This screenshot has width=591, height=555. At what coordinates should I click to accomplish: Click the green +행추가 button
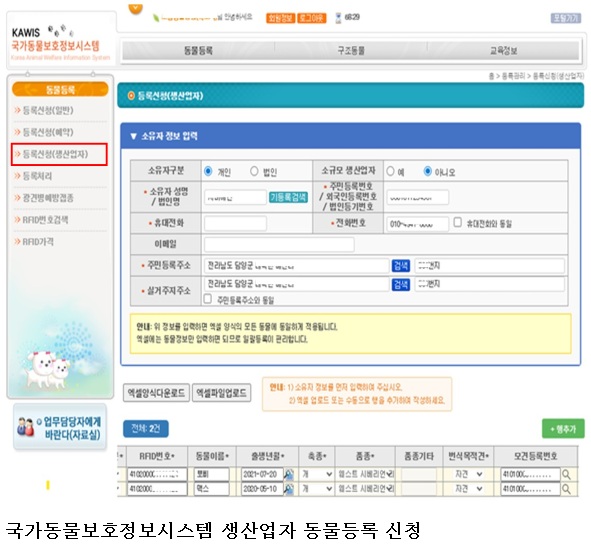tap(563, 429)
